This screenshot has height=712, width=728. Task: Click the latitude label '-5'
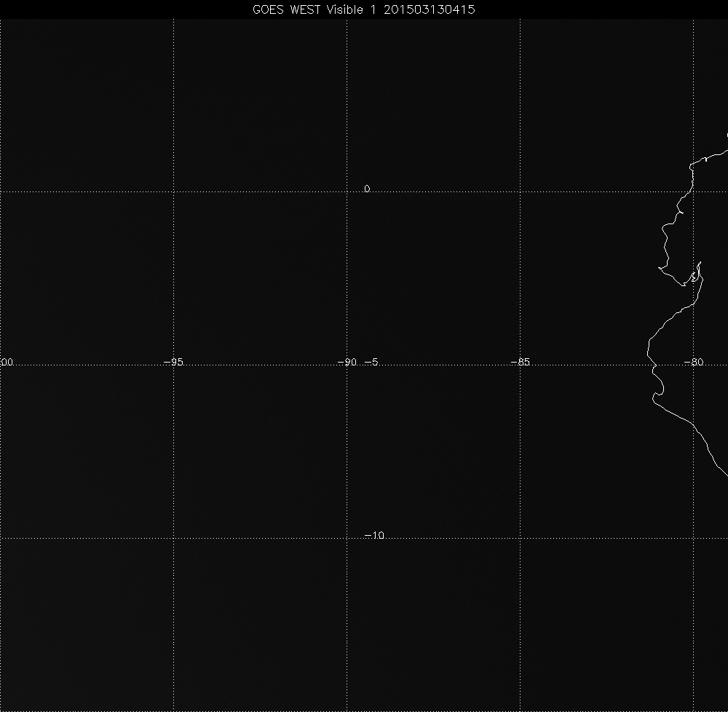371,362
